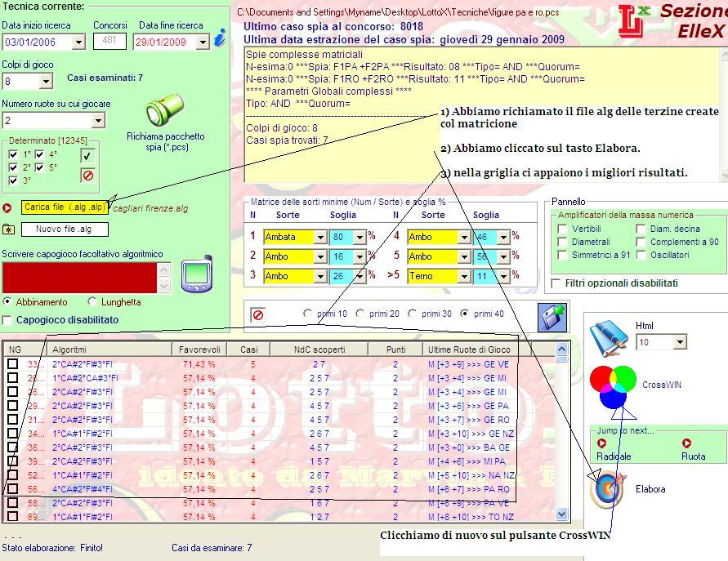Select the Lunghetta radio button

[92, 301]
